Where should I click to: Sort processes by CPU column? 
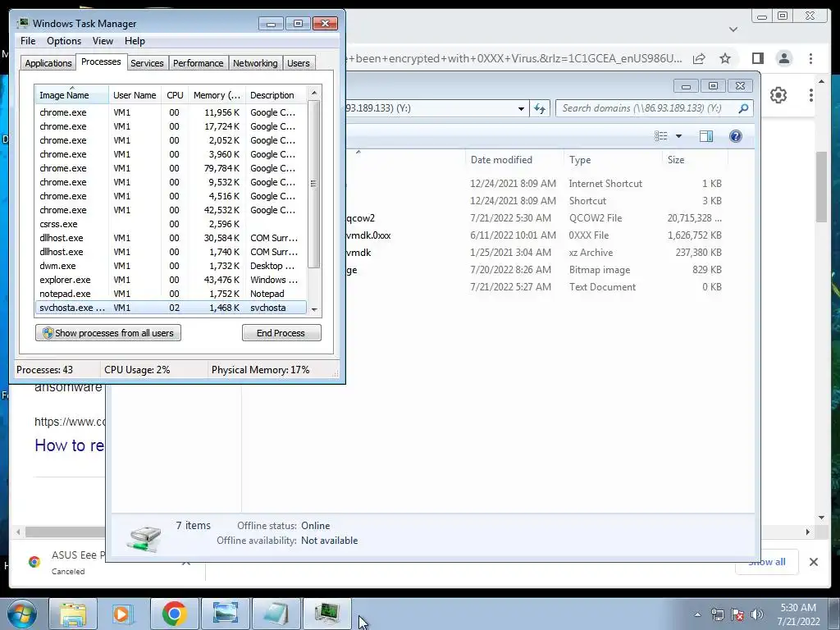175,95
